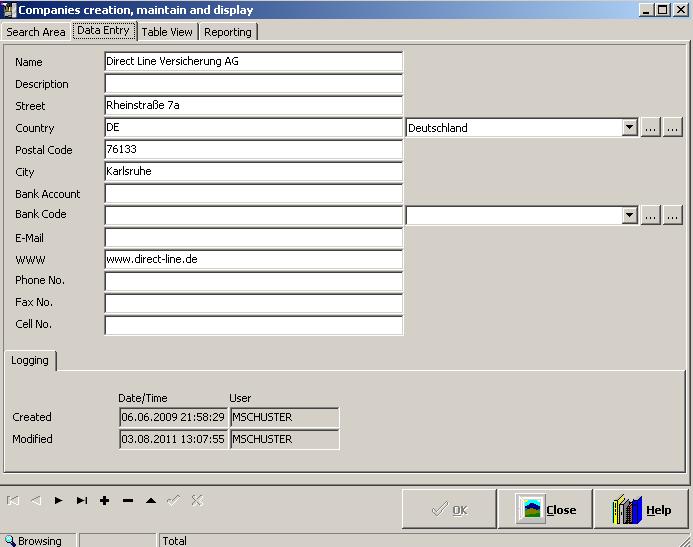Click the Modified user MSCHUSTER field

click(x=285, y=439)
